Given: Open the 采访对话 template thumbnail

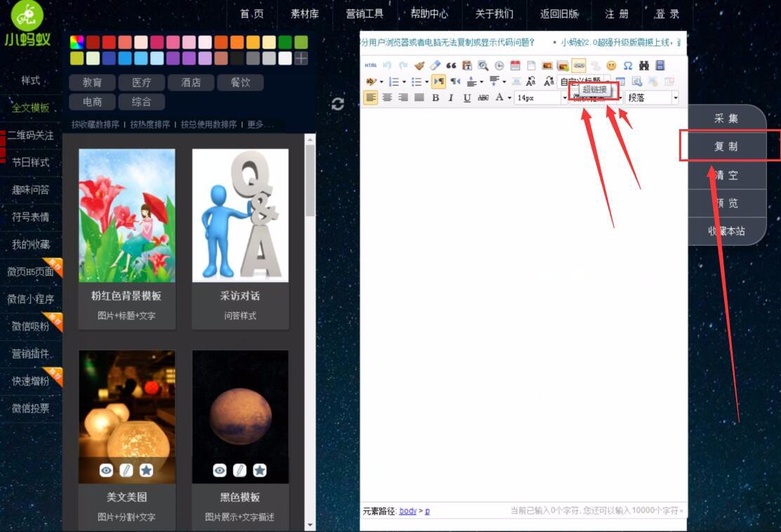Looking at the screenshot, I should [x=239, y=214].
